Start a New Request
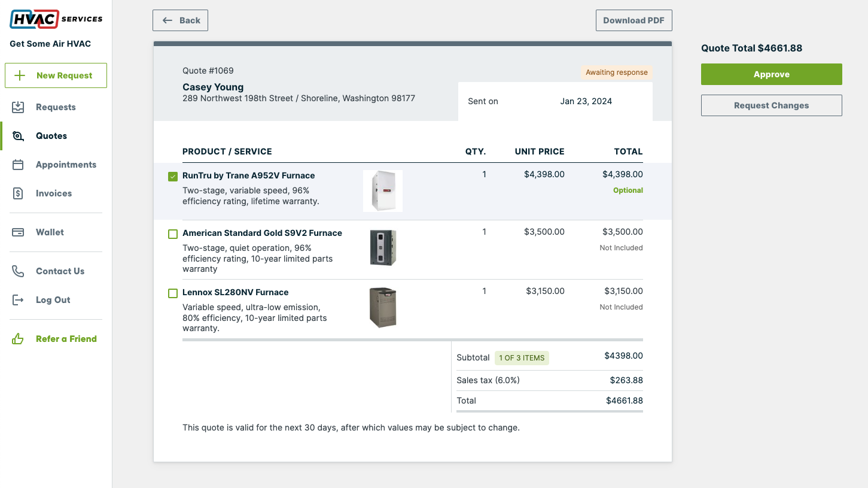868x488 pixels. pos(56,75)
